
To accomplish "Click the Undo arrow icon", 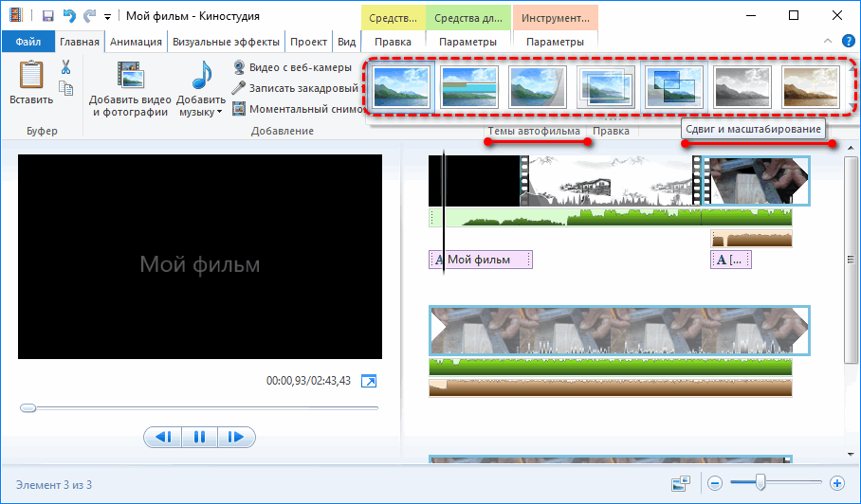I will 68,16.
